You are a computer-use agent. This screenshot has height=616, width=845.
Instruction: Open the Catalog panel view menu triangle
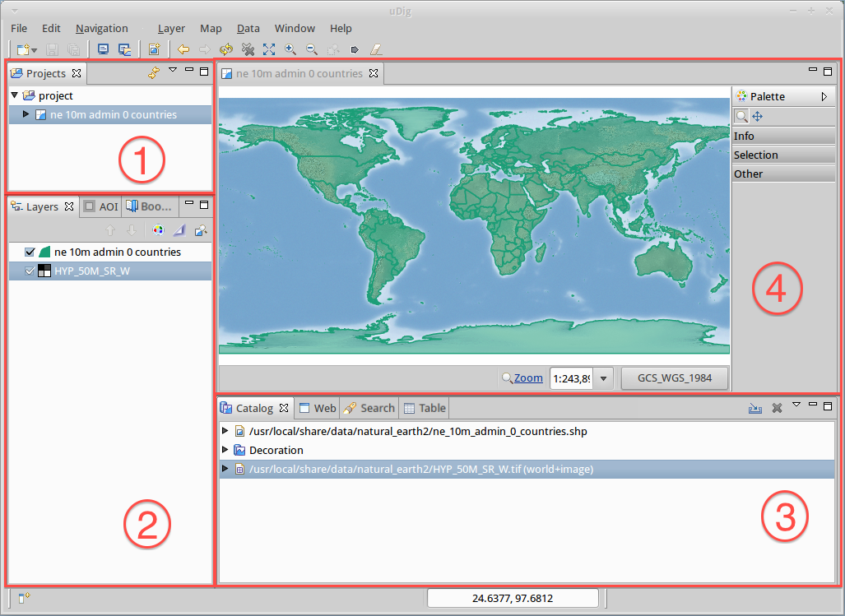pyautogui.click(x=796, y=405)
